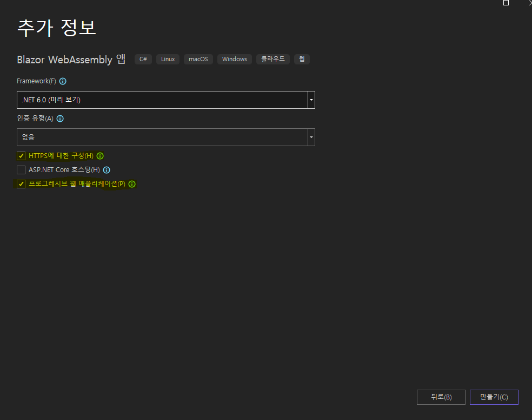This screenshot has height=420, width=532.
Task: Click the 클라우드 tag
Action: click(273, 59)
